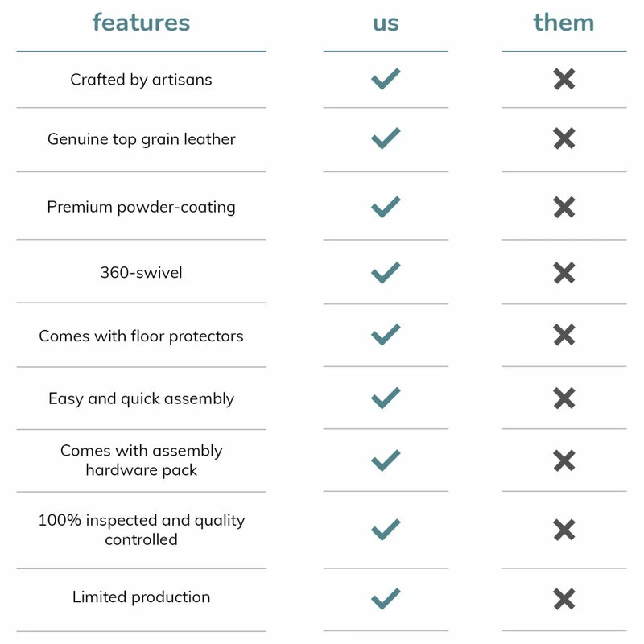This screenshot has height=644, width=644.
Task: Click the X mark for Crafted by artisans
Action: pos(564,79)
